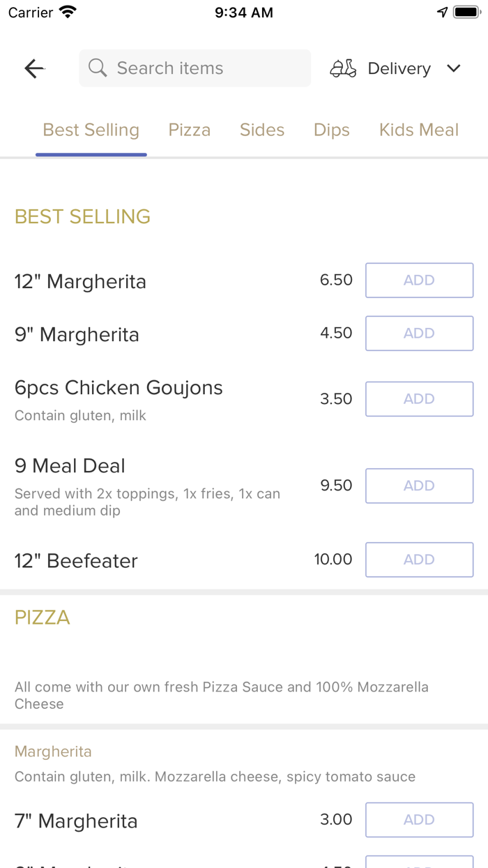This screenshot has width=488, height=868.
Task: Click the battery indicator
Action: (x=464, y=11)
